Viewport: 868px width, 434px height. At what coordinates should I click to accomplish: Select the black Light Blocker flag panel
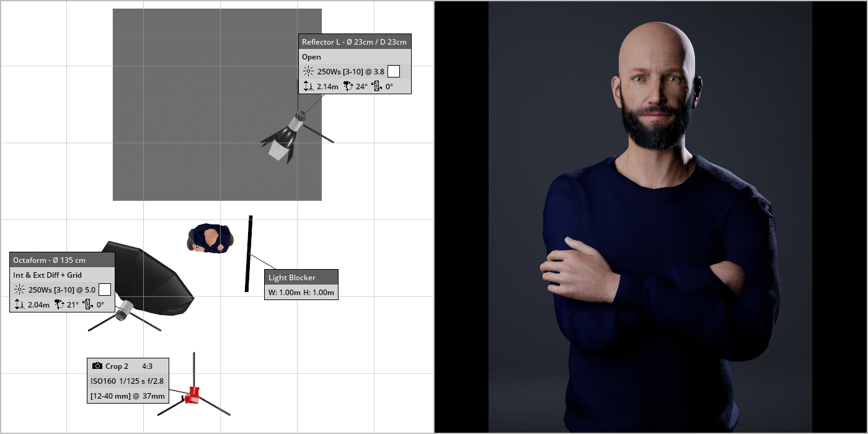click(249, 254)
